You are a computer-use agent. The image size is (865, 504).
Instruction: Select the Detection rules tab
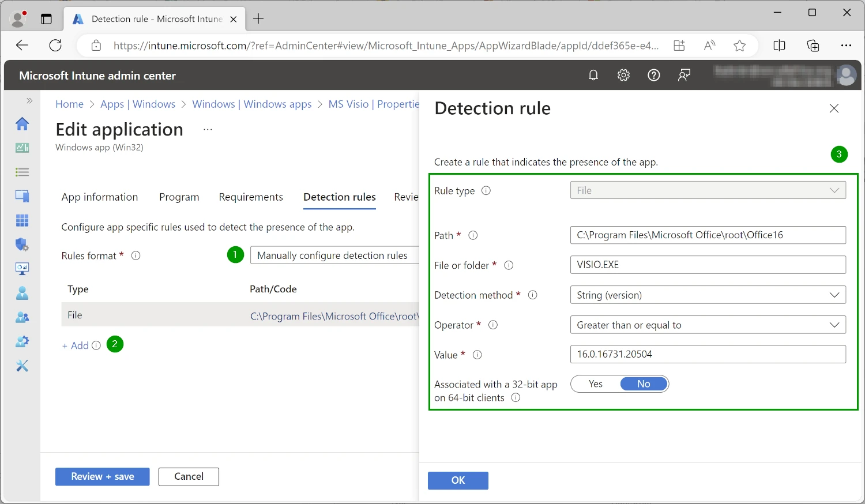[x=340, y=197]
